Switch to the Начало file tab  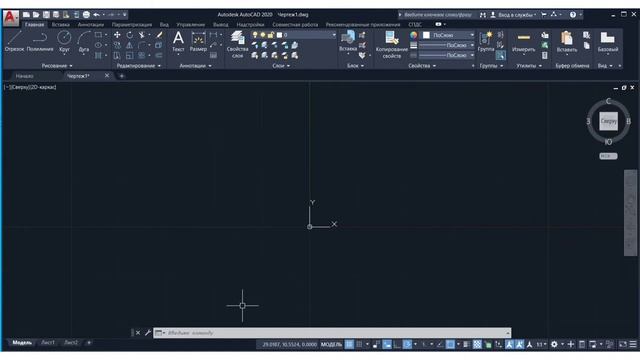click(x=24, y=76)
